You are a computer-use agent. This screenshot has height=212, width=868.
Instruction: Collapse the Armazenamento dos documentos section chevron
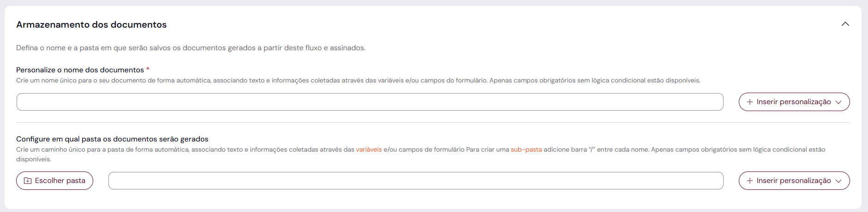pos(845,24)
